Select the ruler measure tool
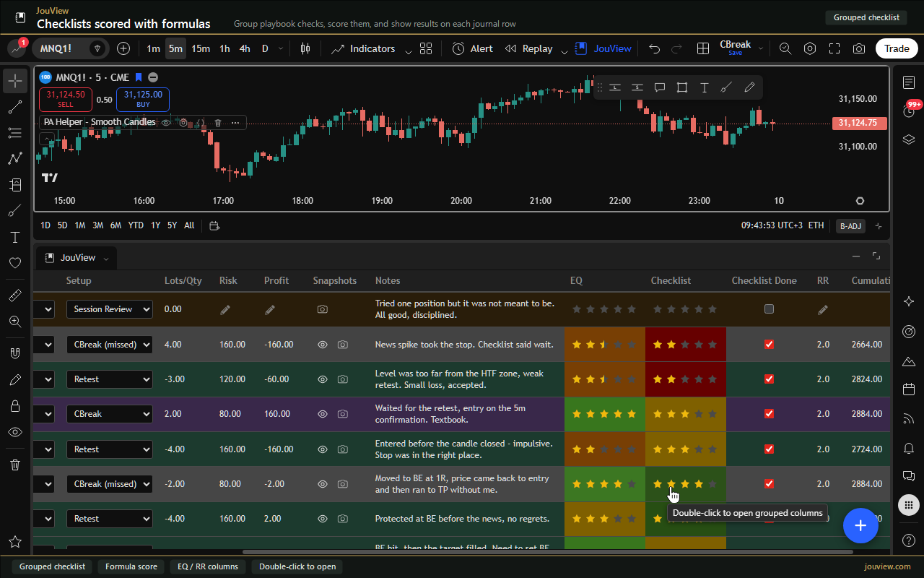Screen dimensions: 924x578 (15, 296)
